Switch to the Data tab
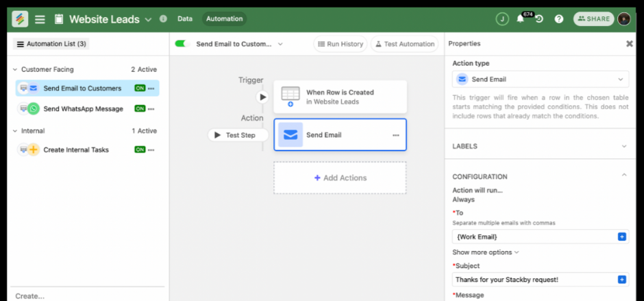 click(x=185, y=19)
